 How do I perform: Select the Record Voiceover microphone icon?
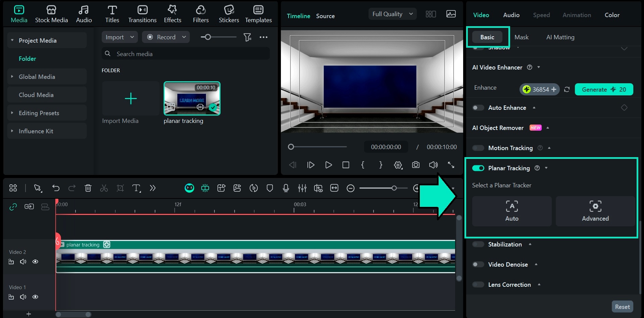pos(286,188)
